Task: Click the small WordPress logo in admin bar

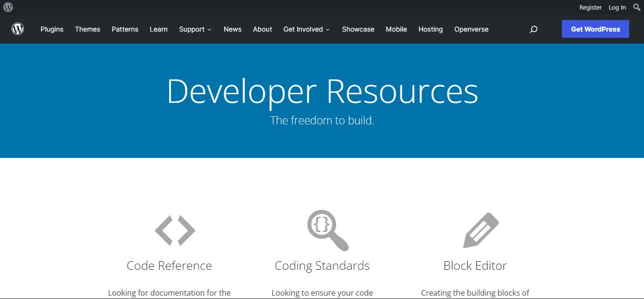Action: 8,7
